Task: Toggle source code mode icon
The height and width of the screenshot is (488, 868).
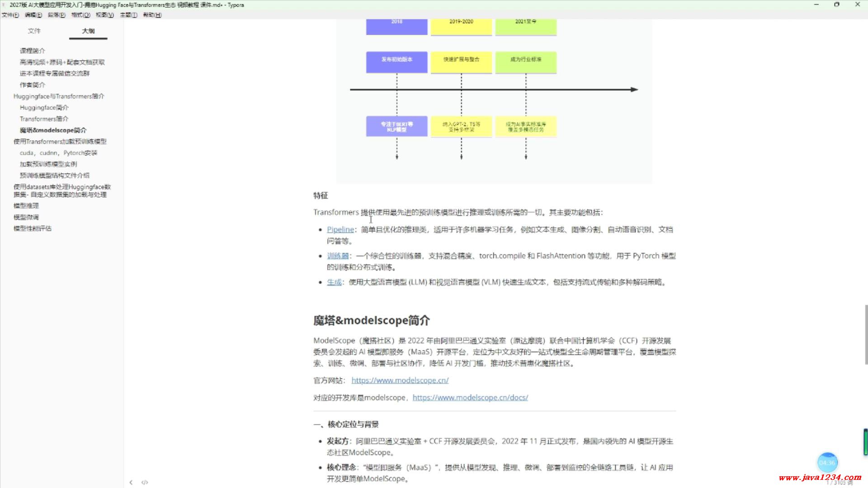Action: (145, 482)
